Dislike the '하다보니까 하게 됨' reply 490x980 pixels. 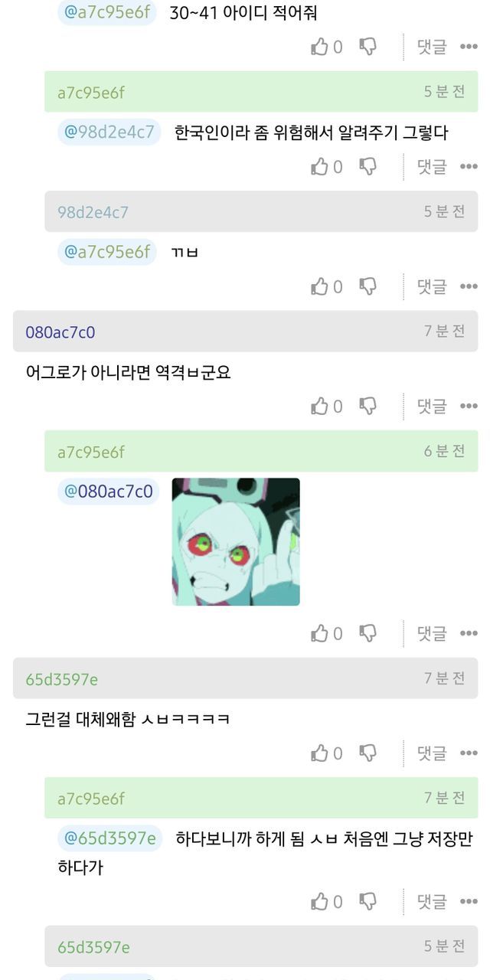[x=368, y=901]
